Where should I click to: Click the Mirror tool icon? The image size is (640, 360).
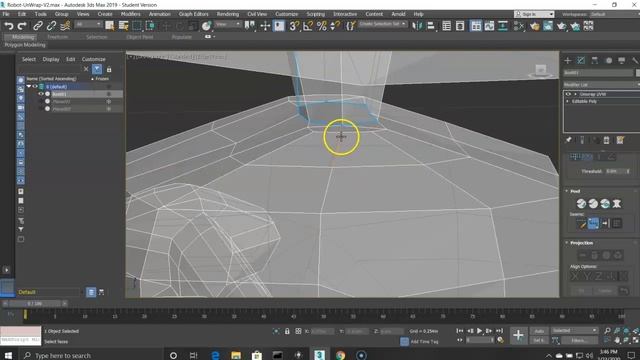point(417,26)
